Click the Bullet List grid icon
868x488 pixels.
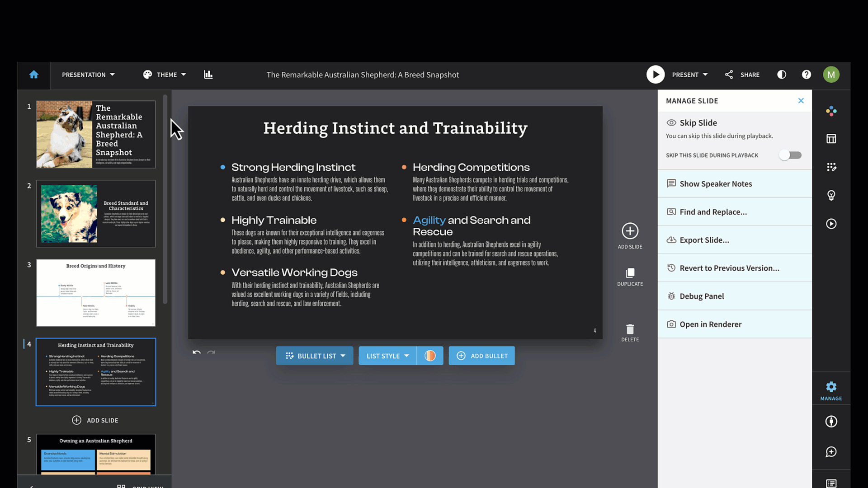coord(289,356)
